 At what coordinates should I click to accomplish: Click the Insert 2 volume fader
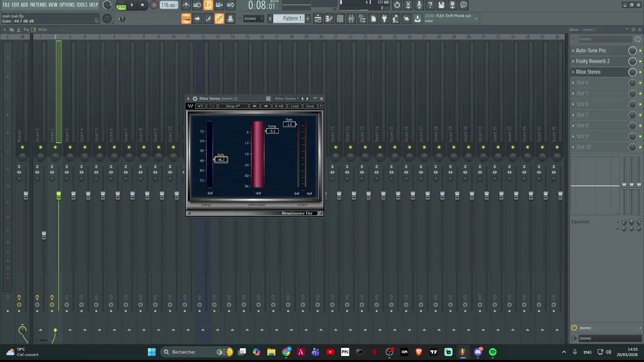point(58,195)
